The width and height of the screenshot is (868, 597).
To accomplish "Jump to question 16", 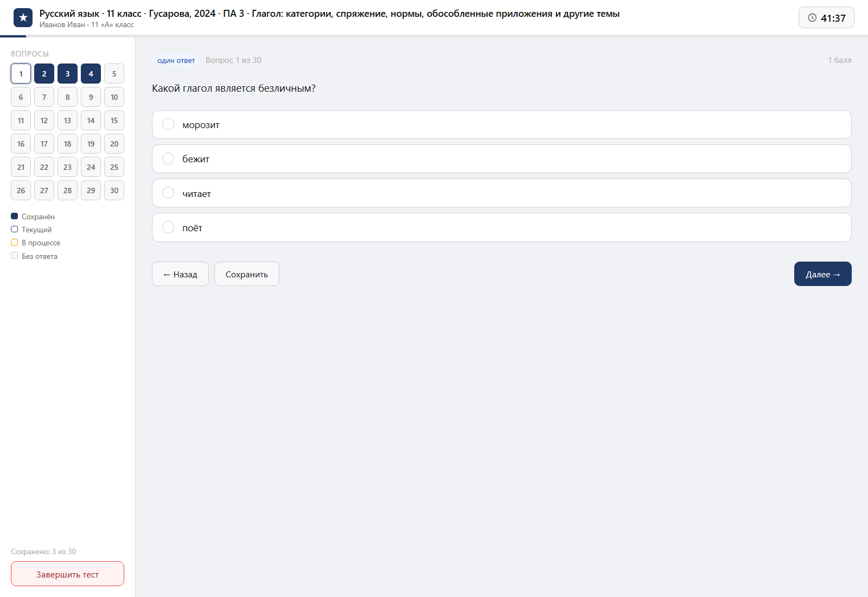I will [21, 144].
